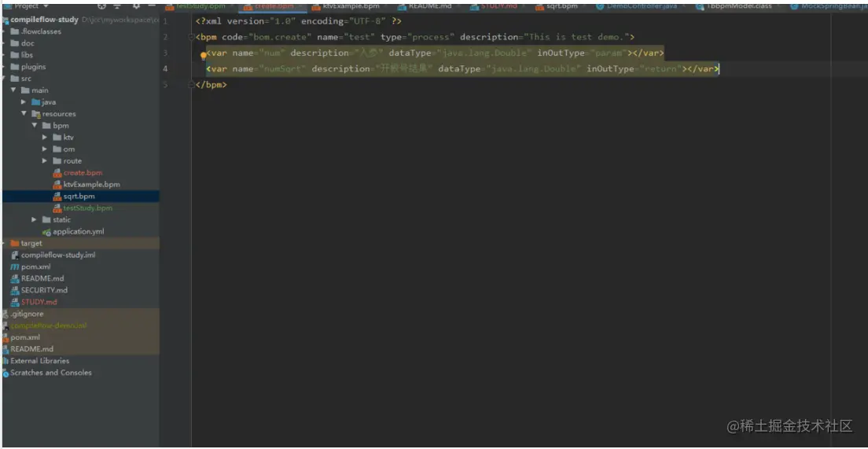Switch to the ktvExample.bpm editor tab

coord(351,6)
